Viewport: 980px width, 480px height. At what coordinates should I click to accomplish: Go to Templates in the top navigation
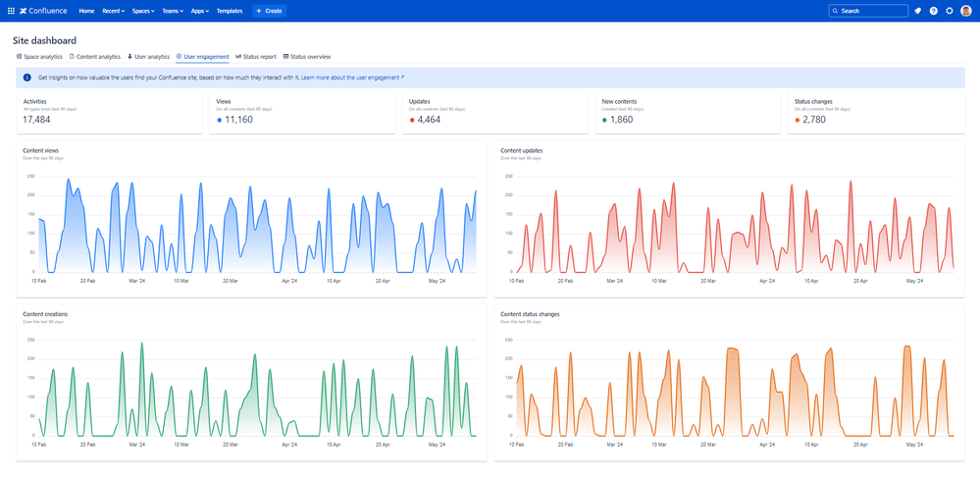click(x=230, y=11)
